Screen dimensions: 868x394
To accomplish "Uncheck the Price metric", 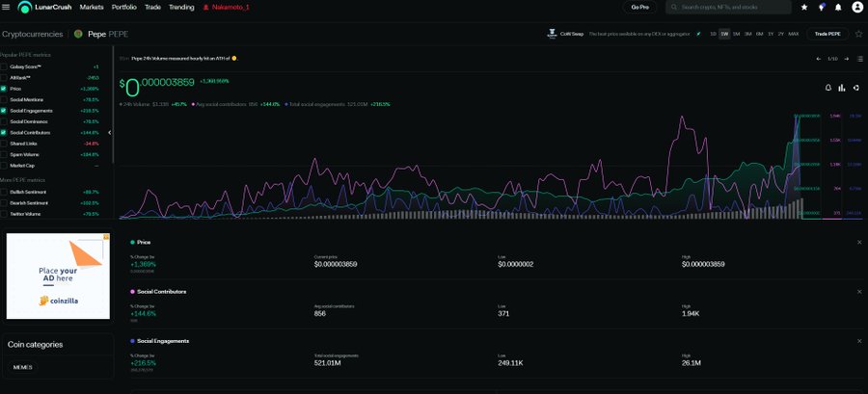I will [x=4, y=89].
